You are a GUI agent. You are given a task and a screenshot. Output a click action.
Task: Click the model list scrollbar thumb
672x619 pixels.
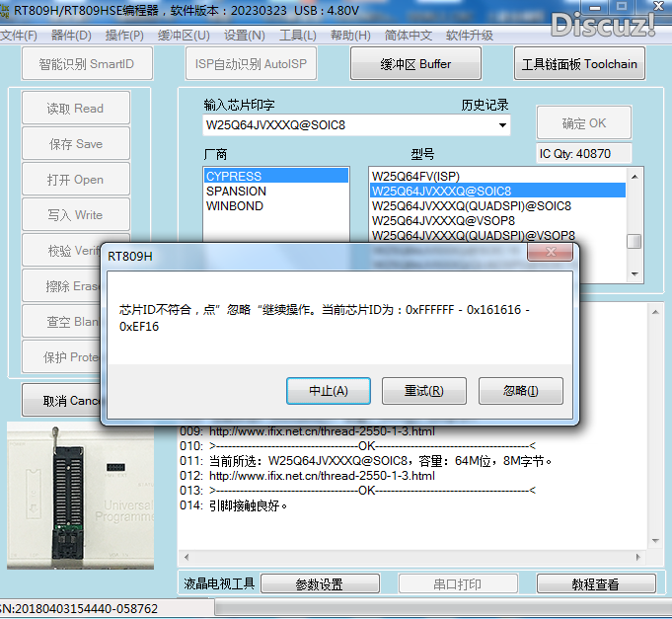(x=634, y=241)
